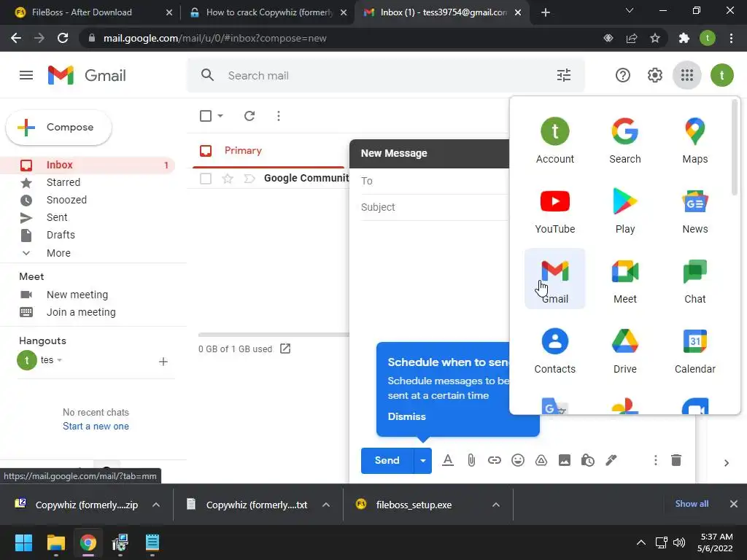Open Account app in apps panel
The height and width of the screenshot is (560, 747).
click(555, 140)
